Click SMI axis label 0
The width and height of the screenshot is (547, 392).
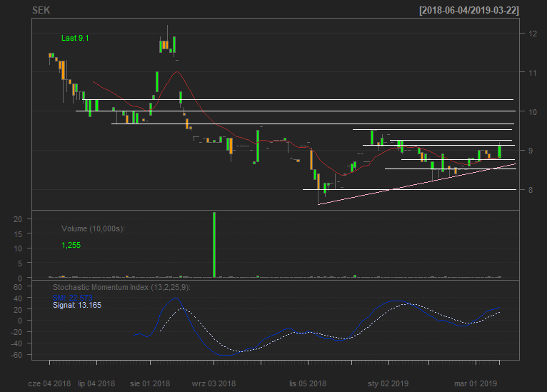click(20, 321)
